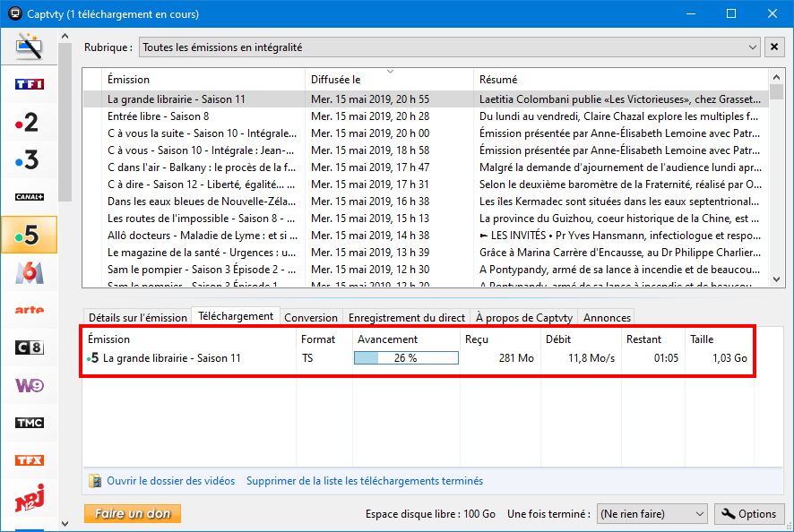Click the Format column header in downloads
Screen dimensions: 794x532
point(324,339)
